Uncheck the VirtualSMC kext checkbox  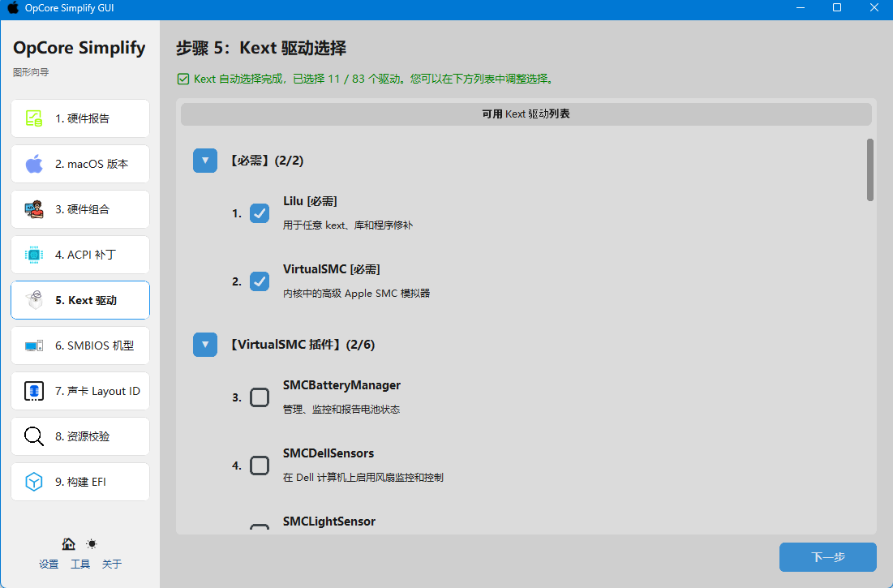tap(260, 281)
